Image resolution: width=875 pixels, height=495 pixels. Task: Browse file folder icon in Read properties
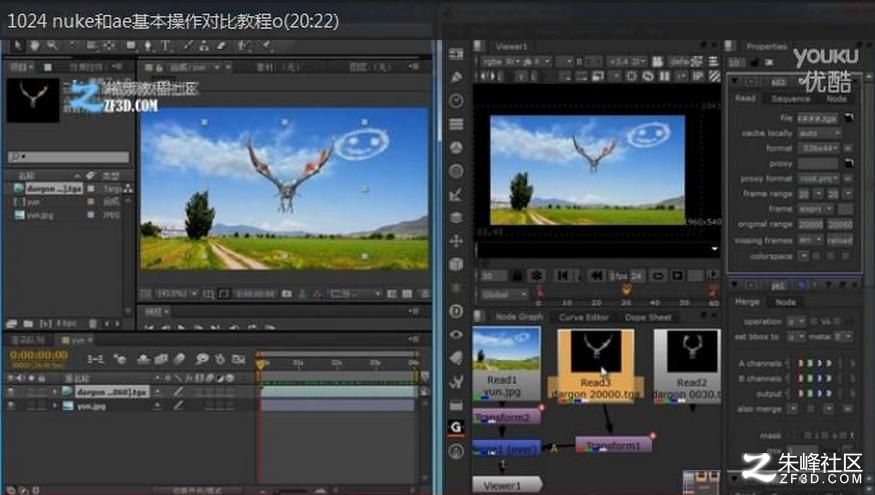point(849,118)
